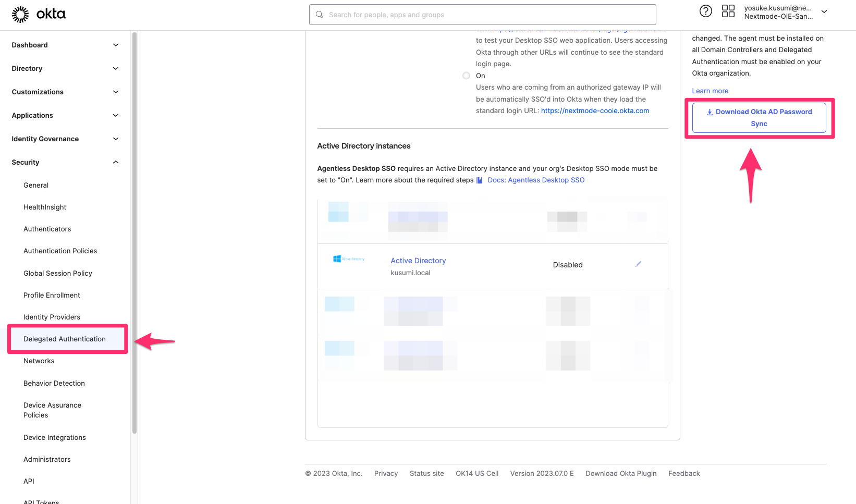856x504 pixels.
Task: Click the nextmode-cooie.okta.com link
Action: 595,110
